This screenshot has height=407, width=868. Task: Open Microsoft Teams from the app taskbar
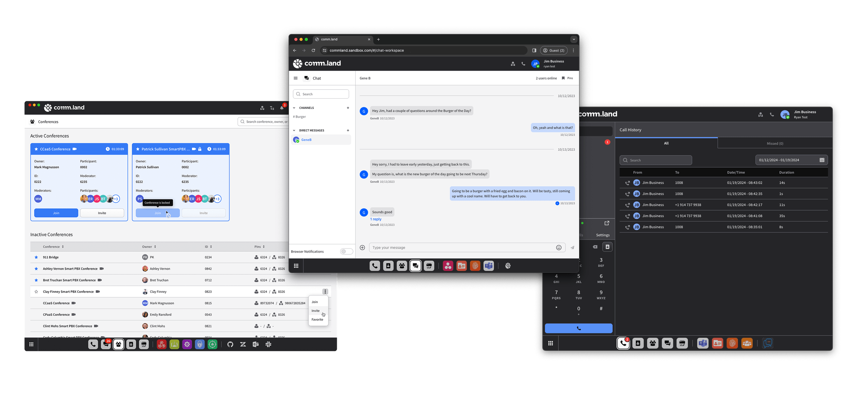(489, 265)
